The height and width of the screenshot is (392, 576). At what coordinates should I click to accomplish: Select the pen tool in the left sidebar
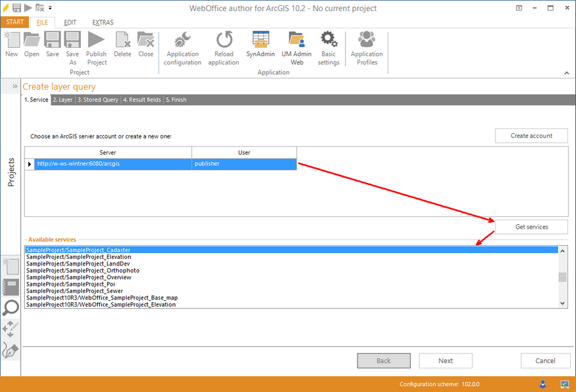[x=10, y=351]
